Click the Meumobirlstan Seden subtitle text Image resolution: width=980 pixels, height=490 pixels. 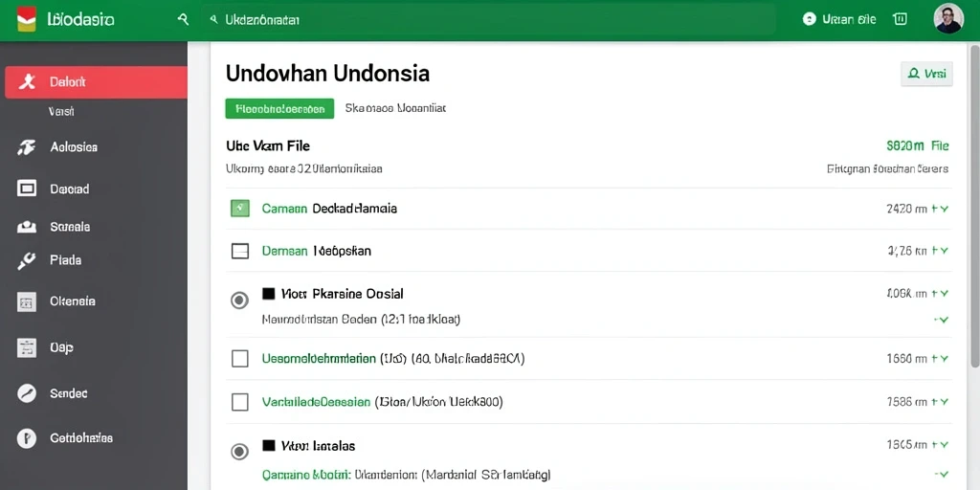point(361,320)
